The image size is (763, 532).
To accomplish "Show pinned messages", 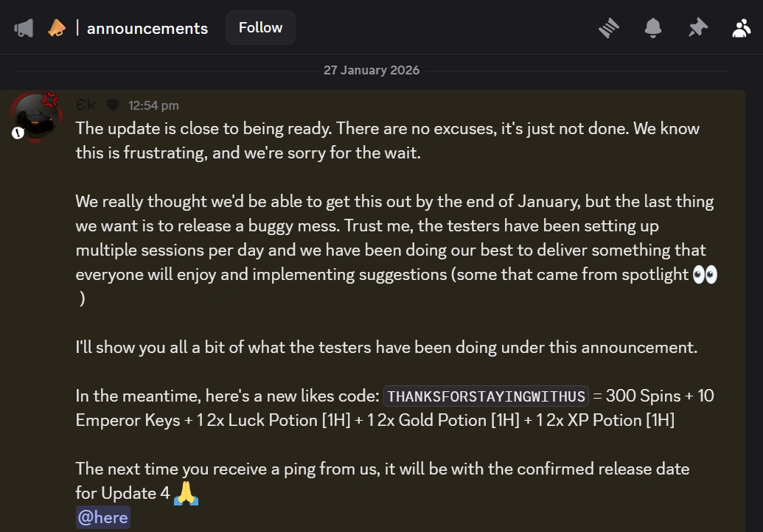I will [x=697, y=28].
